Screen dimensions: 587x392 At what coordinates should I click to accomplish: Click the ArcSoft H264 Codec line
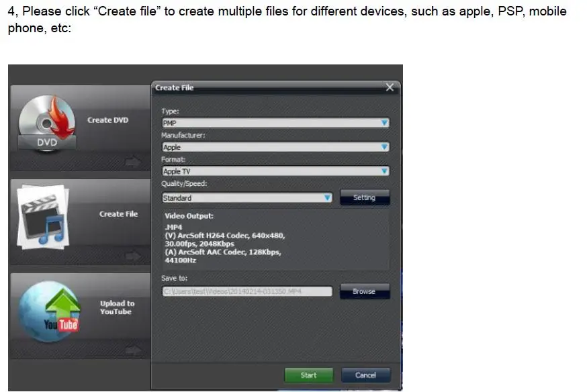(225, 236)
